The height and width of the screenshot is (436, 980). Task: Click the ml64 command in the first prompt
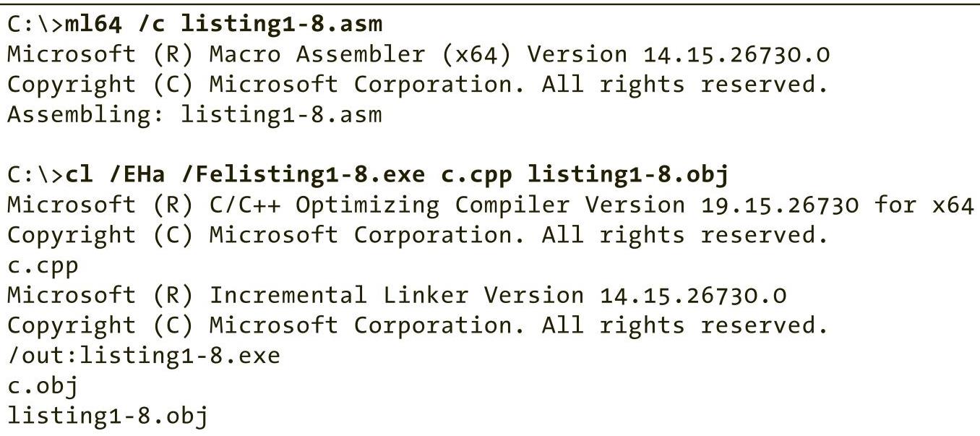93,24
